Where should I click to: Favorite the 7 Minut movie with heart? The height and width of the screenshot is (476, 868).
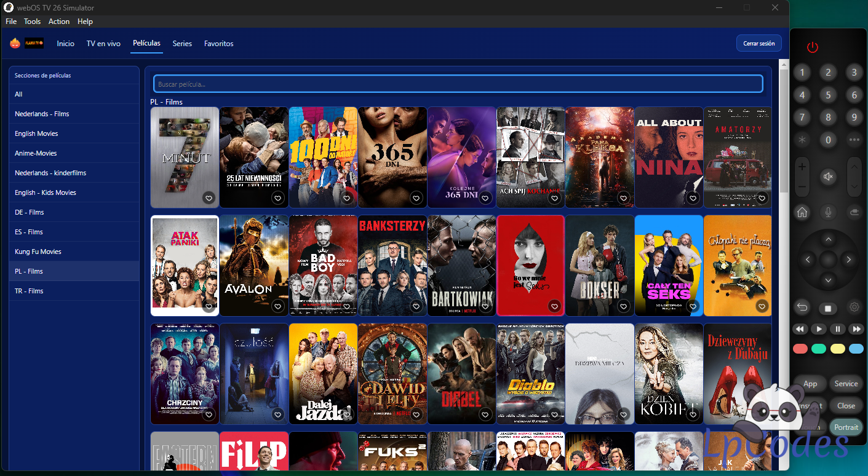(x=209, y=198)
